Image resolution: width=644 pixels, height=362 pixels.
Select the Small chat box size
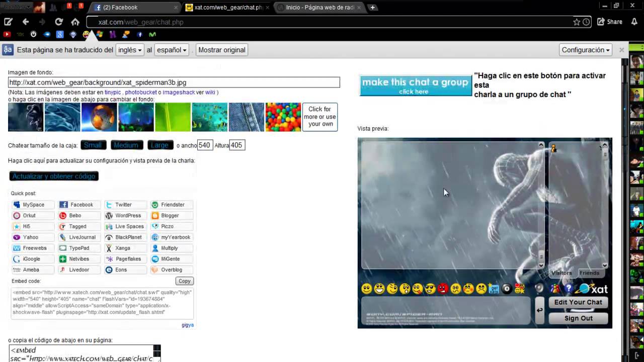pos(93,145)
